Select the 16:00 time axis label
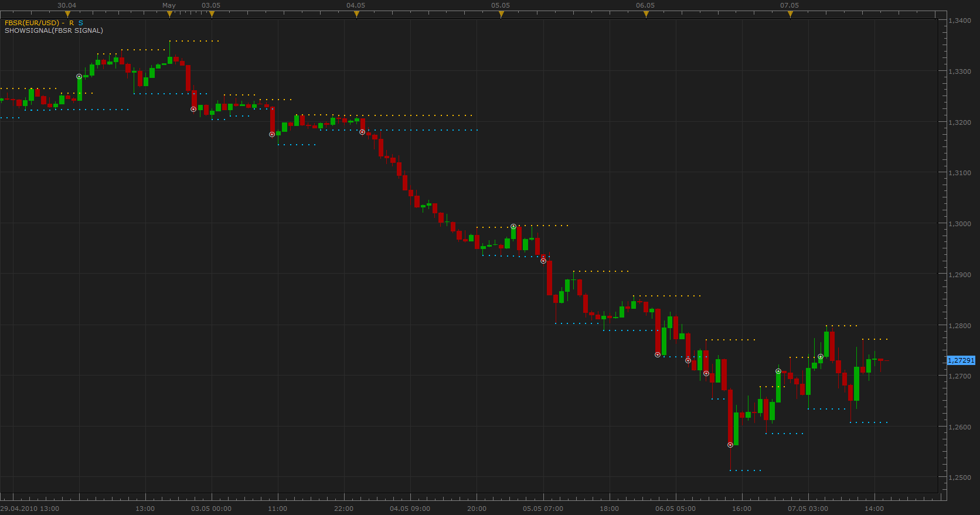Image resolution: width=980 pixels, height=515 pixels. point(742,509)
